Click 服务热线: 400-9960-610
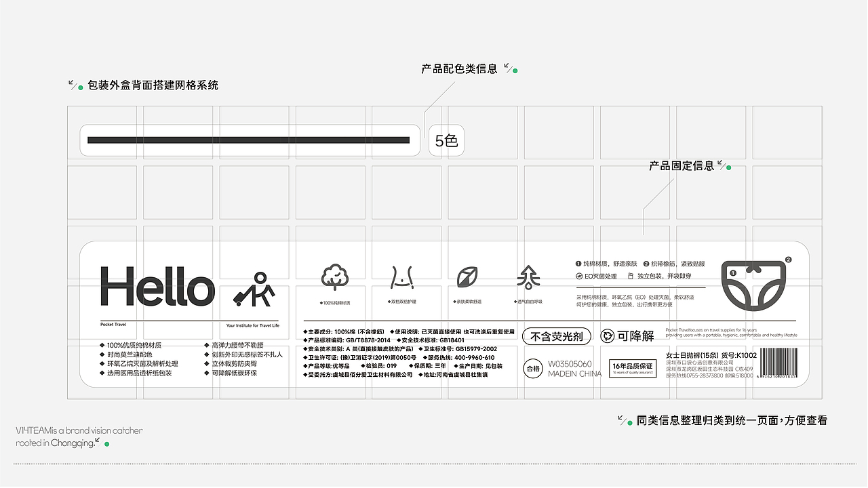Image resolution: width=868 pixels, height=488 pixels. pyautogui.click(x=459, y=358)
